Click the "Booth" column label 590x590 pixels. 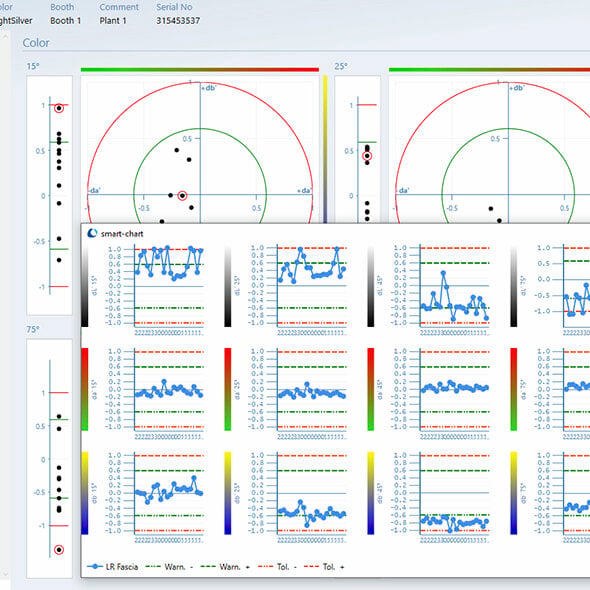[62, 7]
